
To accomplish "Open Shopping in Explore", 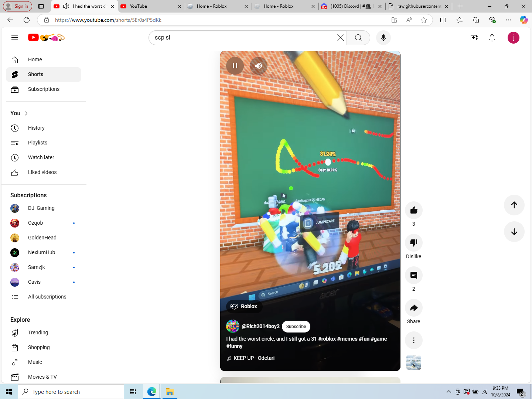I will 44,347.
